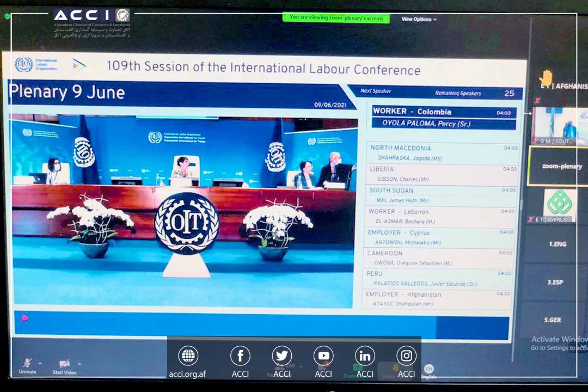Click the 'EMPLOYER - Cyprus' speaker row
The width and height of the screenshot is (588, 392).
(440, 237)
